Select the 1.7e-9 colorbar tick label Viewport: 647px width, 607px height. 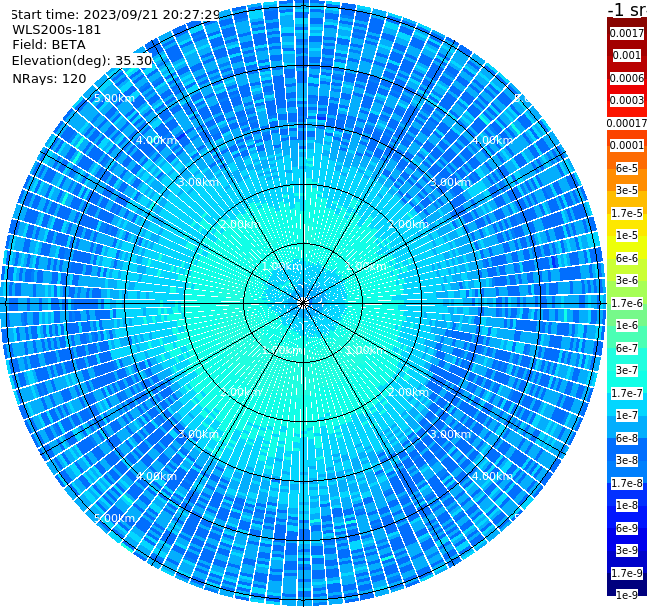click(x=627, y=573)
